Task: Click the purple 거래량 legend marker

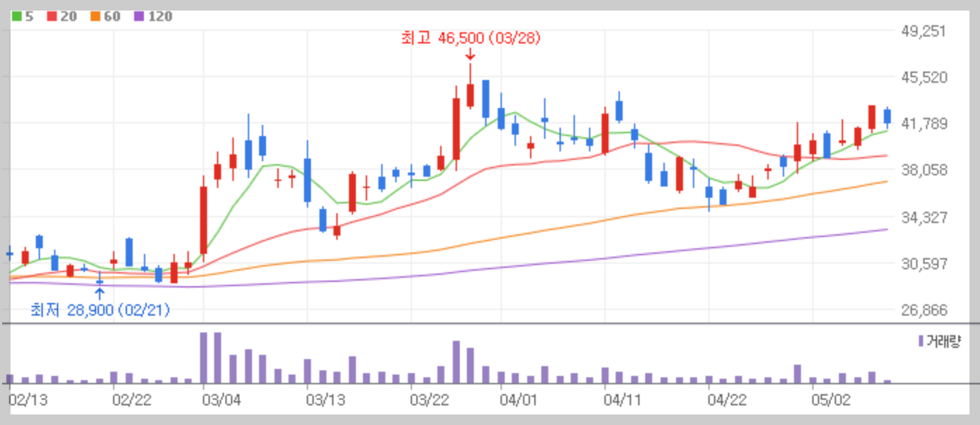Action: [921, 341]
